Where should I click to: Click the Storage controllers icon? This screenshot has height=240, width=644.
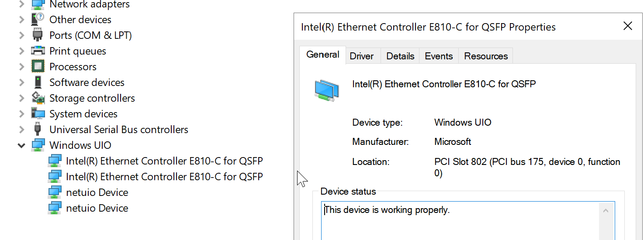[38, 98]
